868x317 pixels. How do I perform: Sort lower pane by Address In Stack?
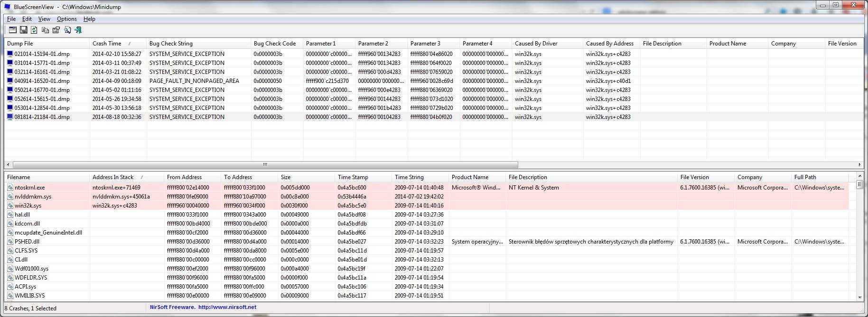tap(127, 177)
